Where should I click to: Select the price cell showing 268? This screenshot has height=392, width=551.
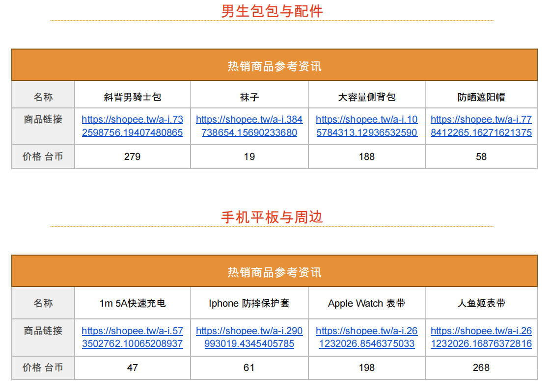[481, 367]
